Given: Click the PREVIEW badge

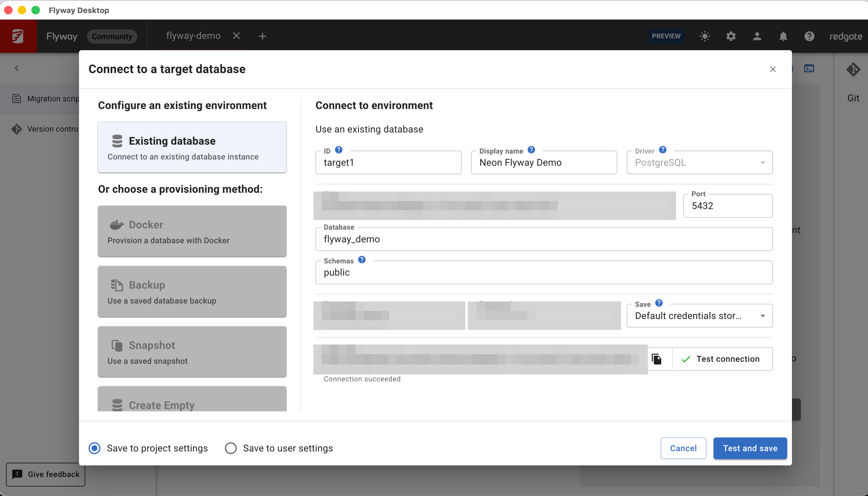Looking at the screenshot, I should pyautogui.click(x=666, y=36).
